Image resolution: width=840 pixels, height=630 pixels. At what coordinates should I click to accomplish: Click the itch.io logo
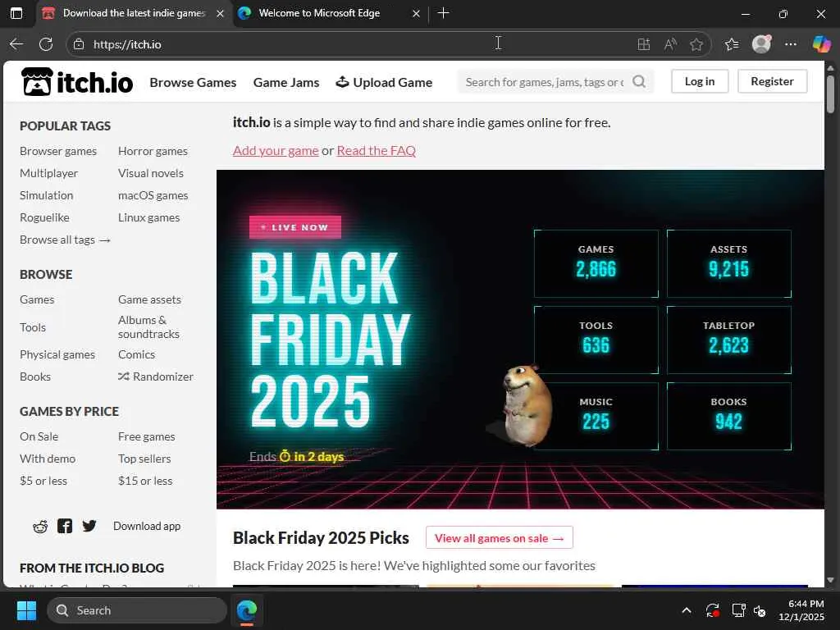(x=77, y=82)
